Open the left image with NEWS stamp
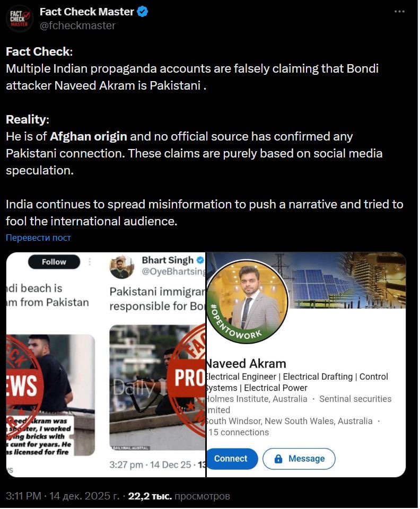This screenshot has width=420, height=509. (50, 394)
